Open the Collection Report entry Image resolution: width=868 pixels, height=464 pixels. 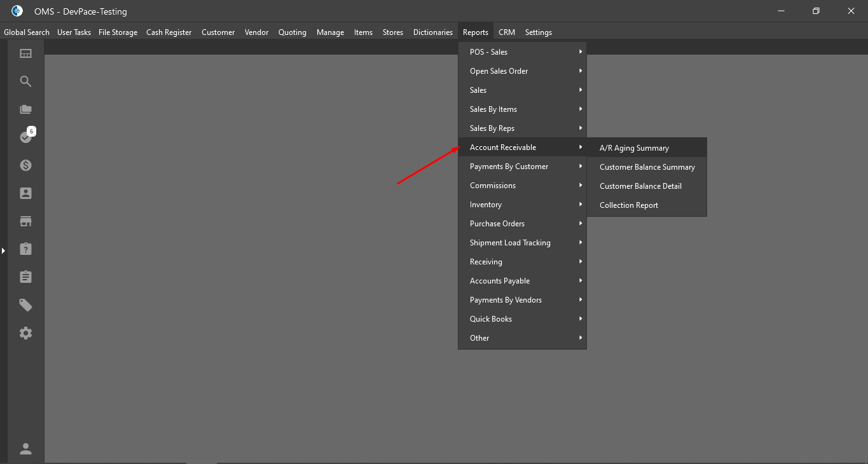tap(628, 205)
